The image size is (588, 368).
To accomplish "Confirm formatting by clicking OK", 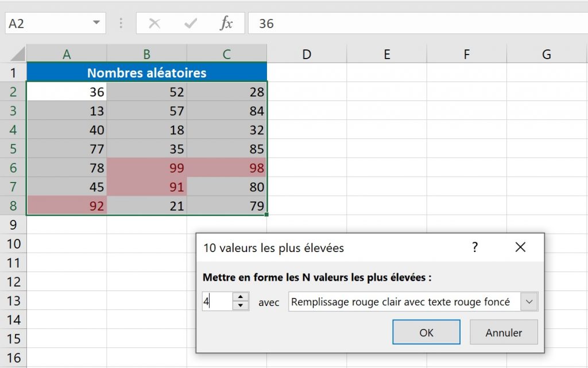I will 426,332.
